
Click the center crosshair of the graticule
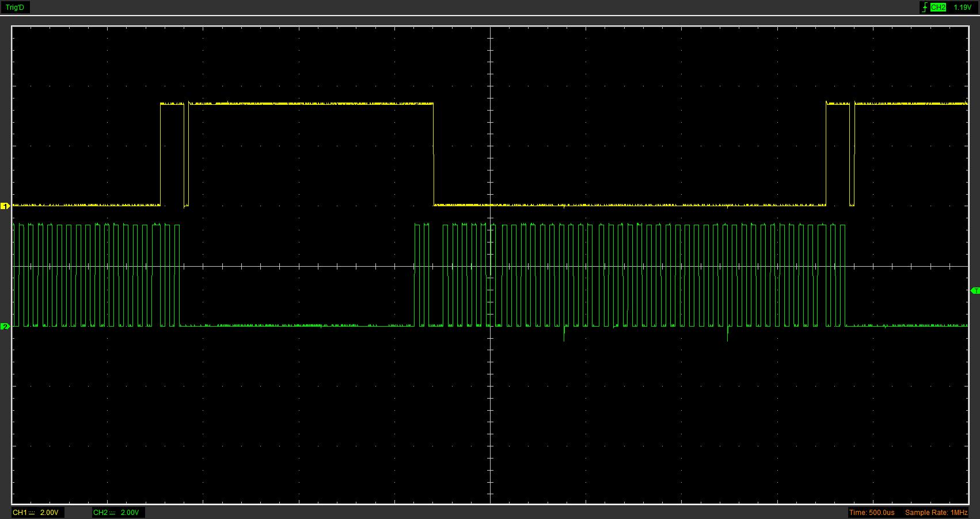pyautogui.click(x=490, y=266)
